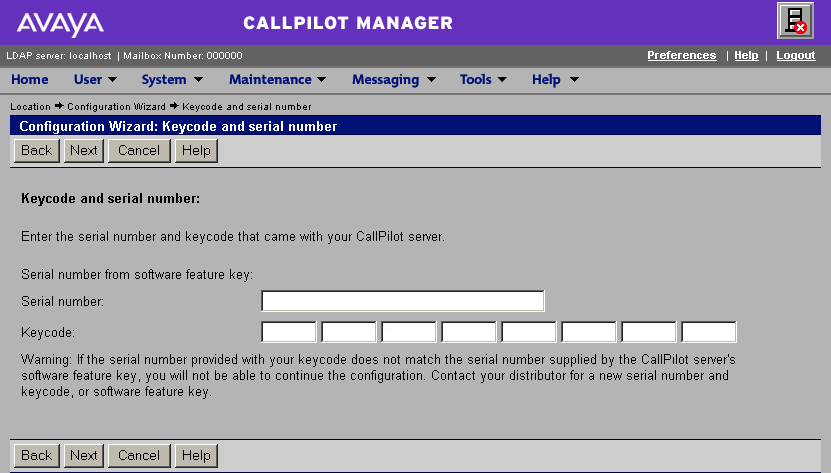Expand the Help menu arrow in navigation bar

pyautogui.click(x=574, y=80)
